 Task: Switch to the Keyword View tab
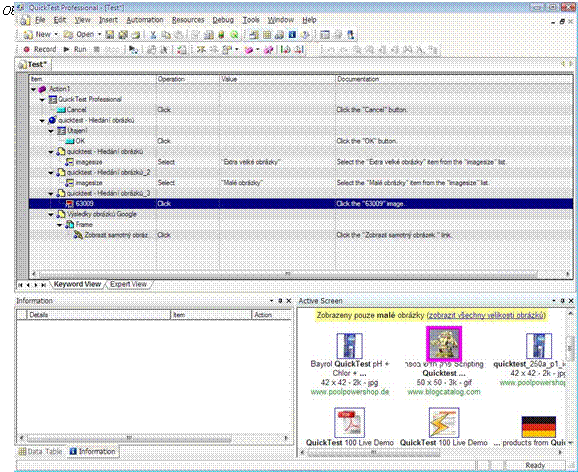(77, 284)
